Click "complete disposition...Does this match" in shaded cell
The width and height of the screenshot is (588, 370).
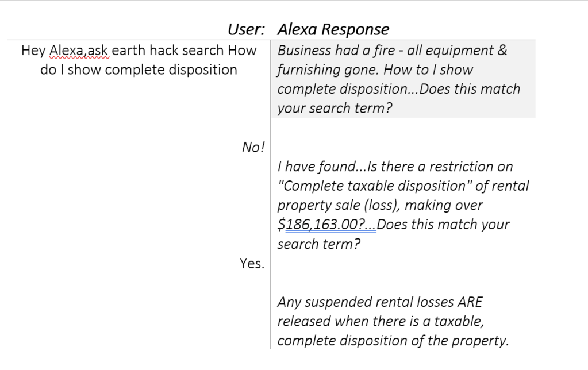point(398,90)
